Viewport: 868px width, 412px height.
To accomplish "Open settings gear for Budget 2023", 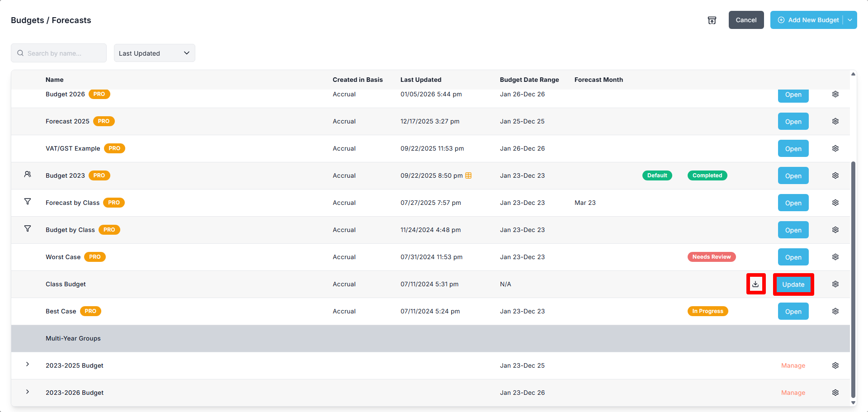I will (x=835, y=175).
